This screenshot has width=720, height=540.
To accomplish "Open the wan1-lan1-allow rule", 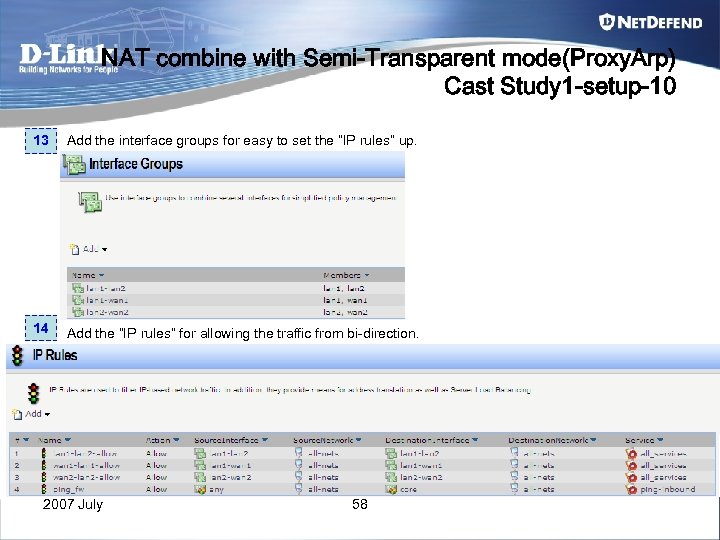I will coord(86,465).
